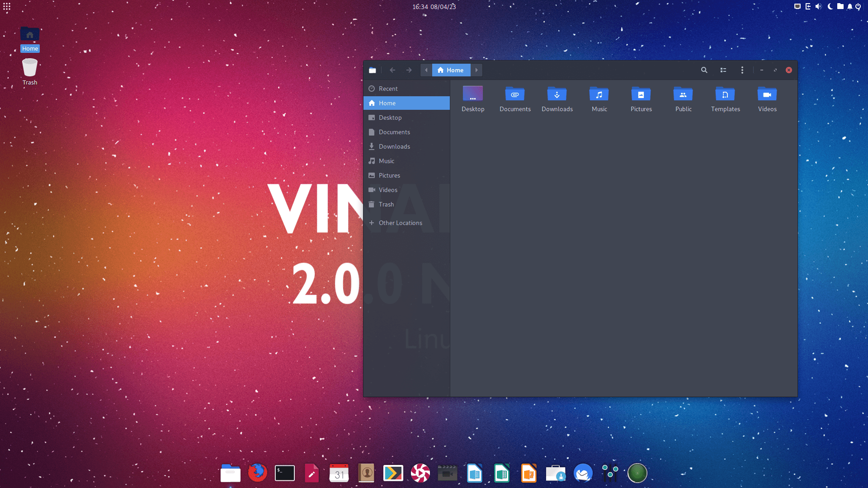
Task: Open the notifications bell tray icon
Action: (849, 6)
